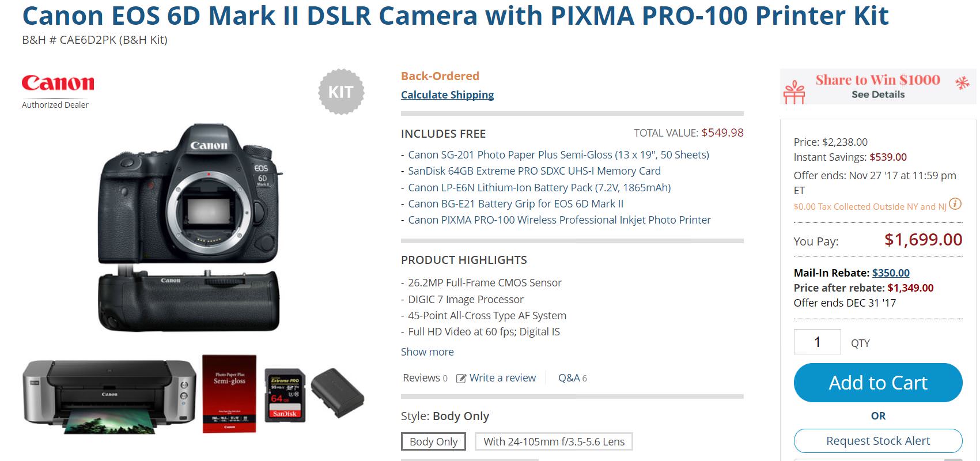Click the tax info circle icon
This screenshot has width=980, height=461.
coord(955,204)
